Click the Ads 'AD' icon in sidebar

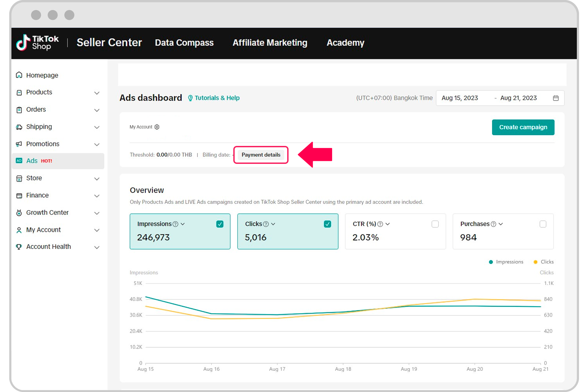[x=19, y=161]
